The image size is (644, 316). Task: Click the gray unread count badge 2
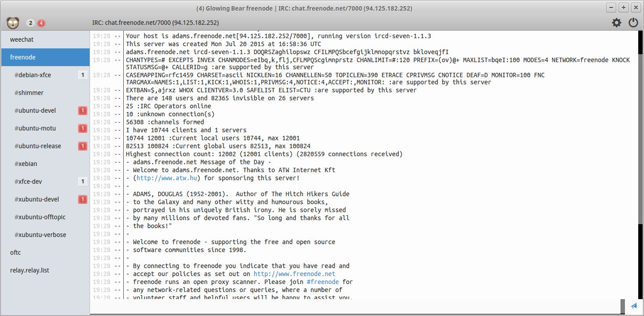[x=30, y=23]
